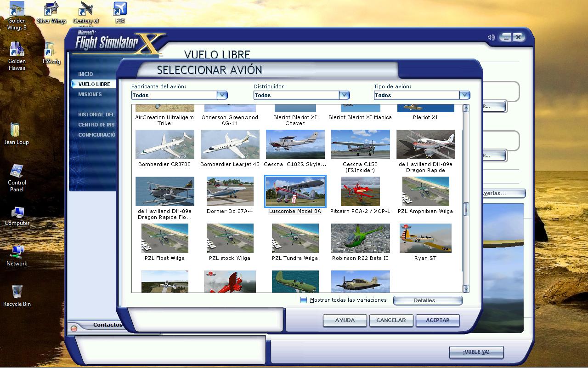Open Golden Wings 3 desktop shortcut
The width and height of the screenshot is (588, 368).
(x=17, y=16)
